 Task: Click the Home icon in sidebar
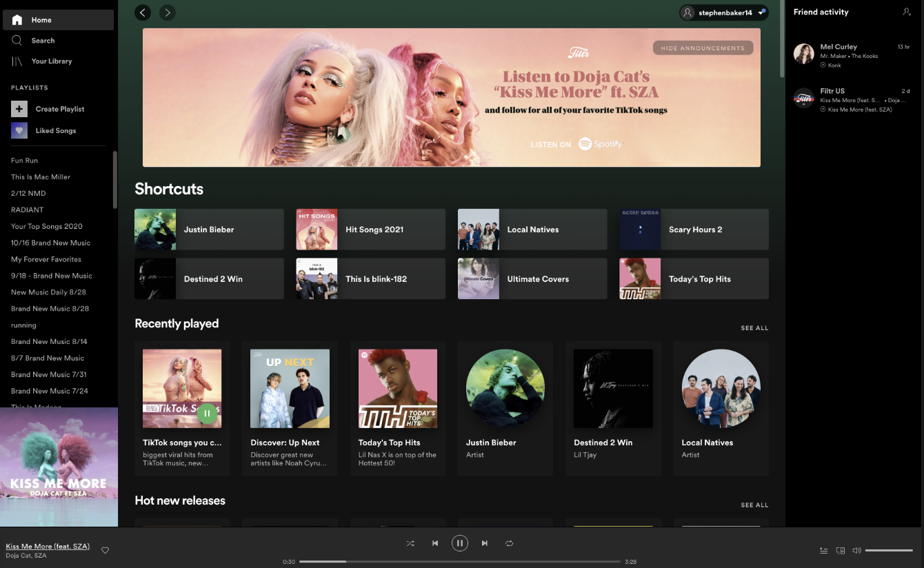click(x=17, y=20)
